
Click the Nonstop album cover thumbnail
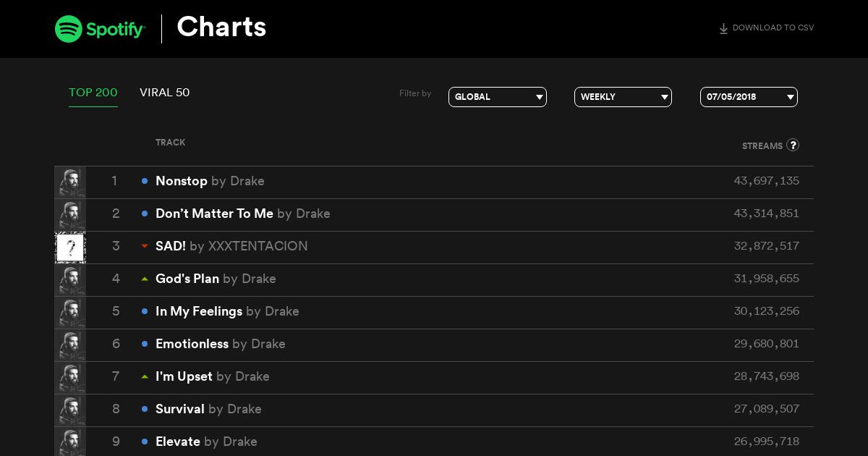tap(70, 182)
